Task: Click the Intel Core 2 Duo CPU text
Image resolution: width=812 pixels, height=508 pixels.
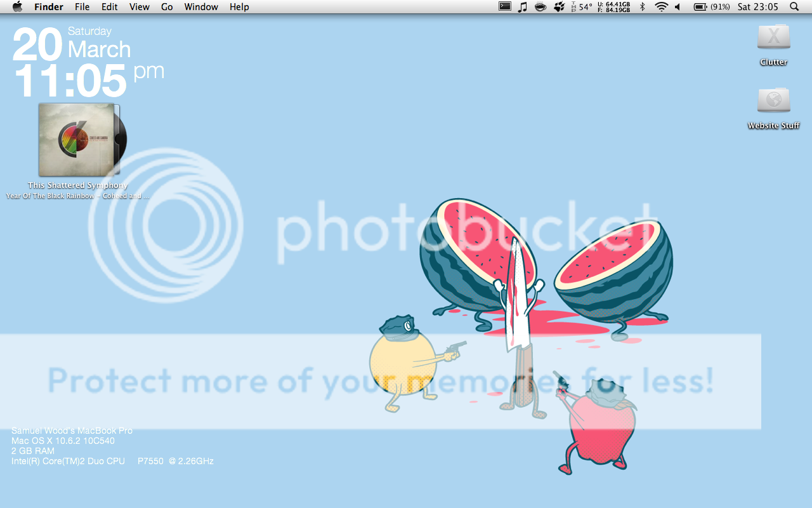Action: click(x=112, y=461)
